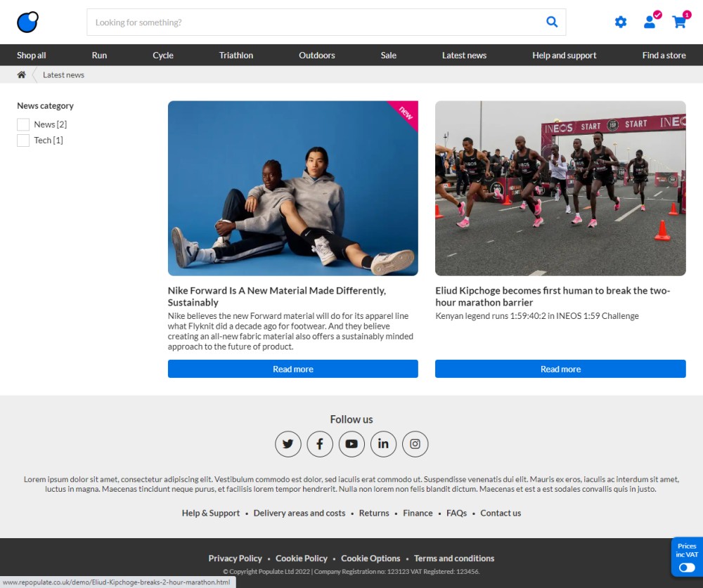Open the Run menu item
This screenshot has height=588, width=703.
99,55
